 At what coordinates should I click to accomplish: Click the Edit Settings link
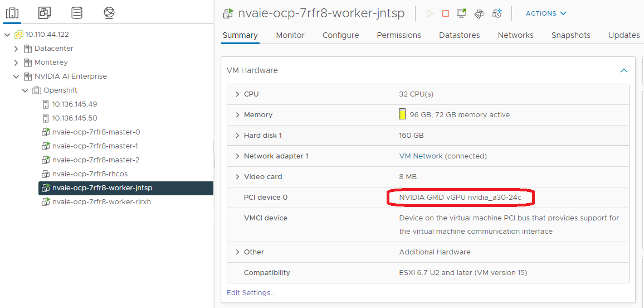pos(251,293)
